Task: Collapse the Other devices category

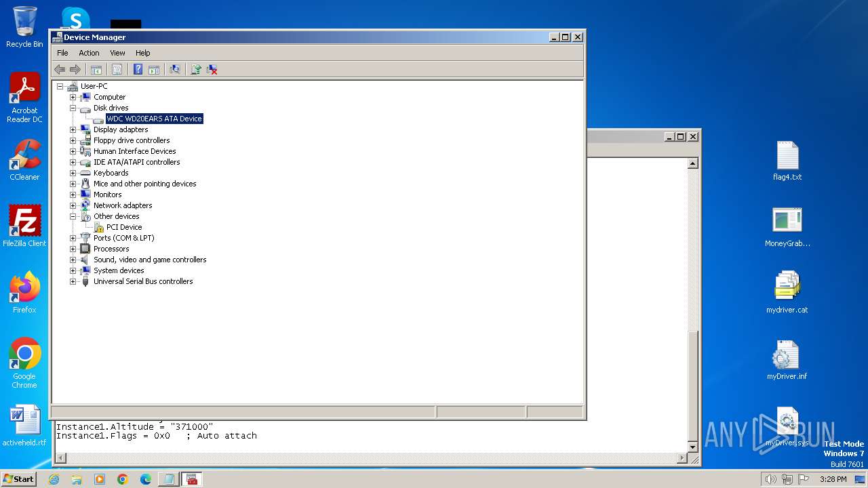Action: (73, 216)
